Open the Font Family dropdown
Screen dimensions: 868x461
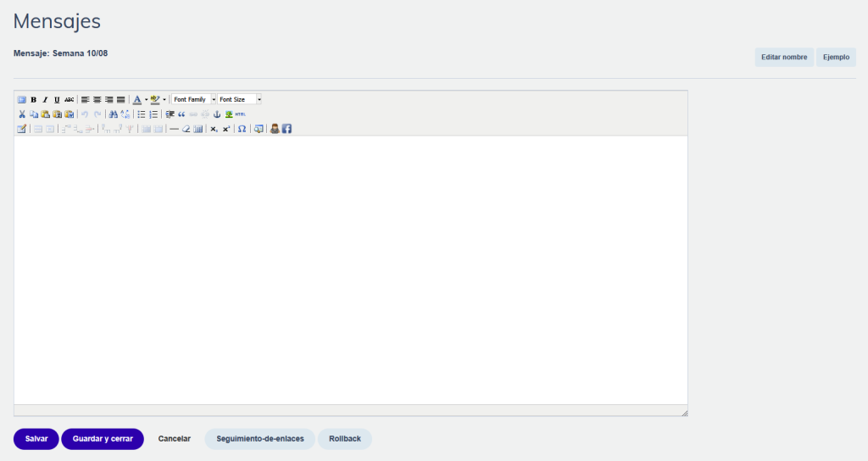194,100
